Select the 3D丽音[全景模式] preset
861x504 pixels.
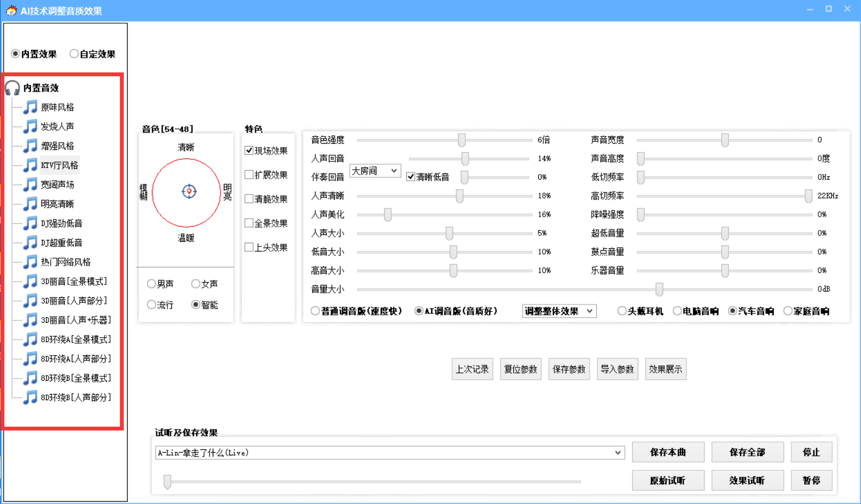74,281
